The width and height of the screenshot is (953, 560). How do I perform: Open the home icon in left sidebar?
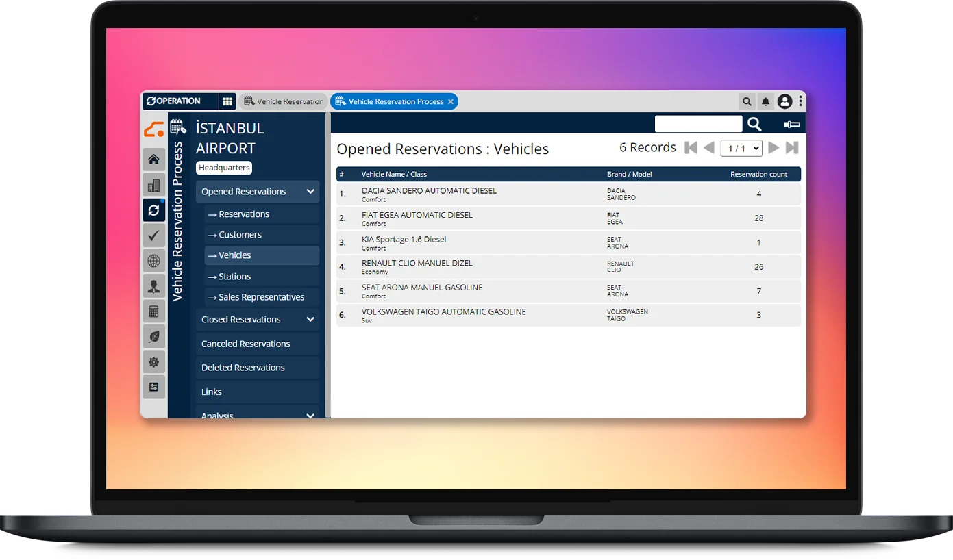click(x=153, y=160)
